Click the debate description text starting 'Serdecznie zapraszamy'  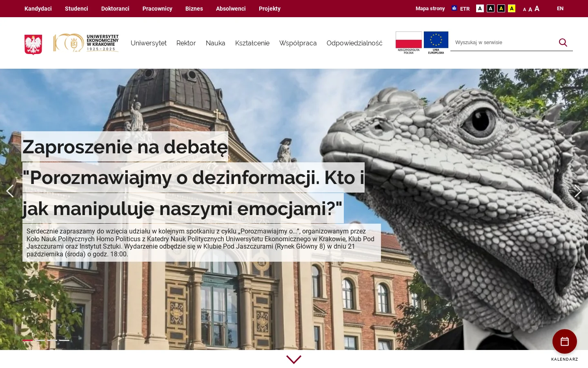coord(202,242)
